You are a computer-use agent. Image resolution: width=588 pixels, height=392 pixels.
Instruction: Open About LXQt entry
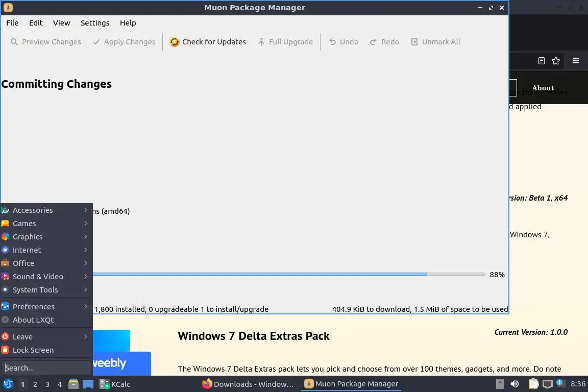point(46,320)
